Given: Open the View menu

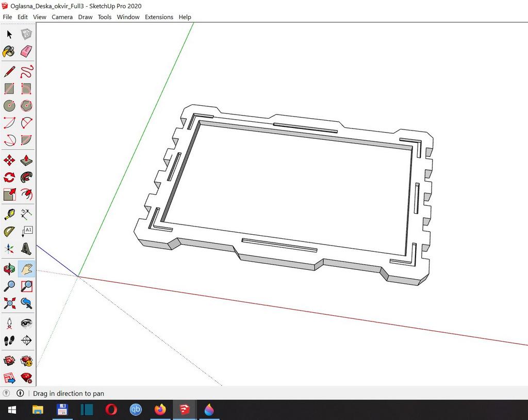Looking at the screenshot, I should (39, 17).
